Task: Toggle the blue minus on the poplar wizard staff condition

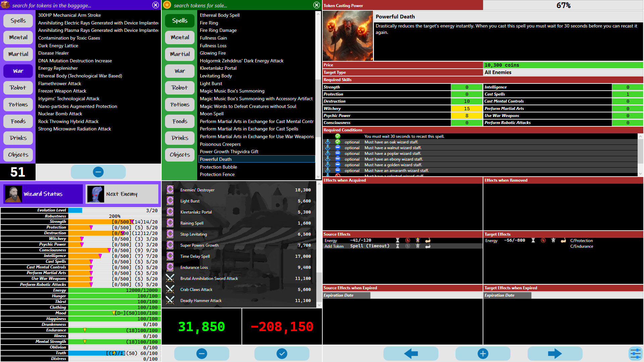Action: (338, 153)
